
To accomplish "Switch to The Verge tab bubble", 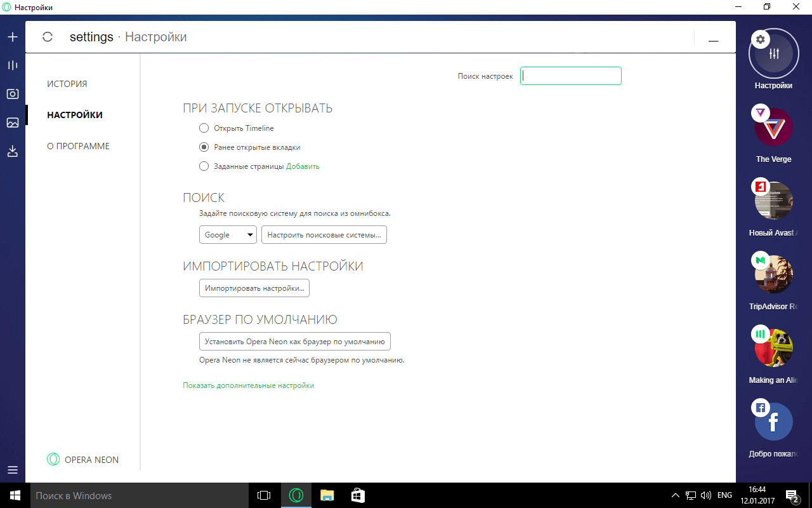I will [x=774, y=127].
